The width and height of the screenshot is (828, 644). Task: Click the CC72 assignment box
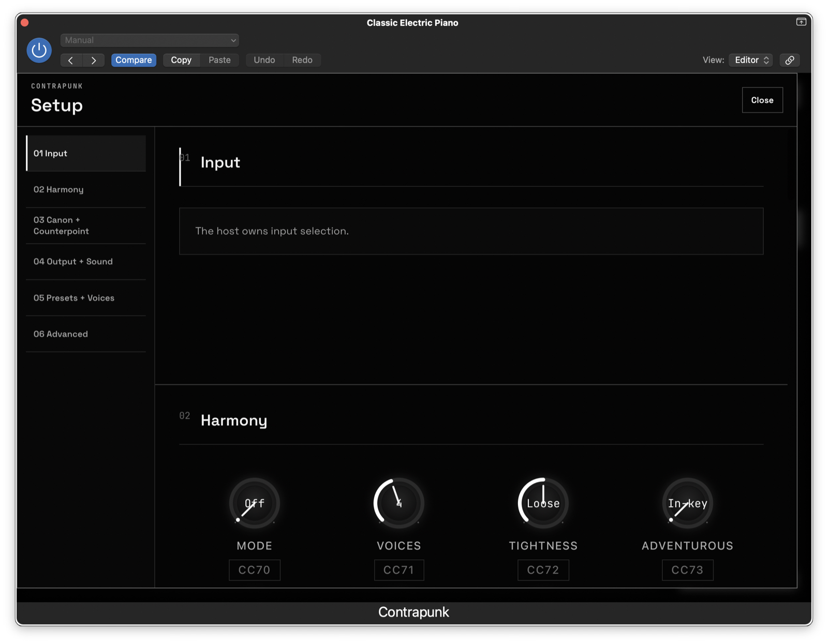coord(543,570)
